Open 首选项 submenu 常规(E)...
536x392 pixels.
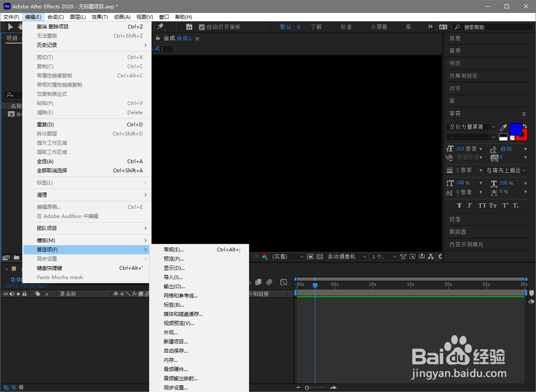click(x=199, y=250)
